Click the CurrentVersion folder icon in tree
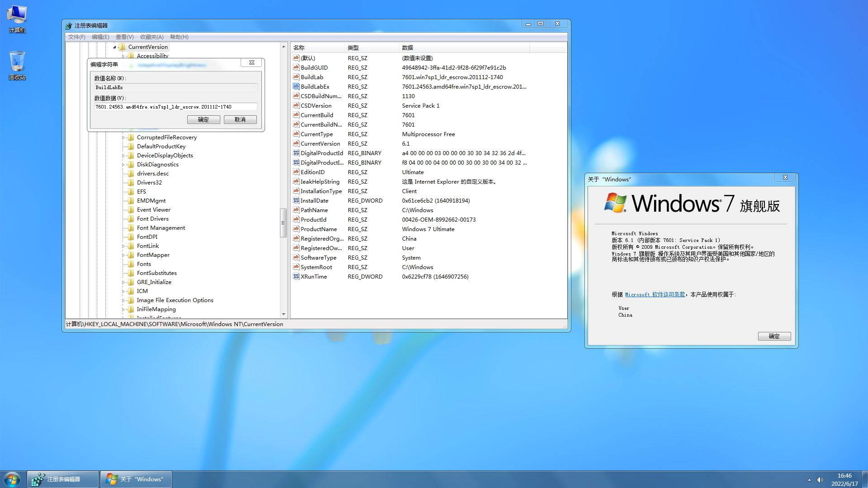Image resolution: width=868 pixels, height=488 pixels. click(x=123, y=47)
